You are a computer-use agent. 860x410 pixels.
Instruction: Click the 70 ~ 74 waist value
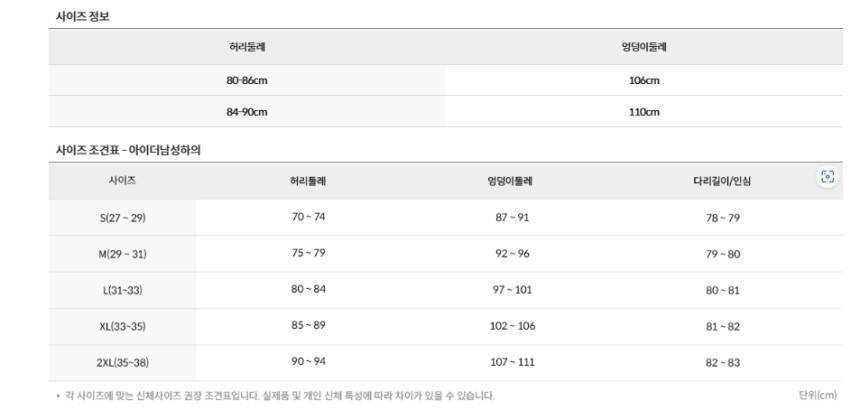click(x=308, y=217)
